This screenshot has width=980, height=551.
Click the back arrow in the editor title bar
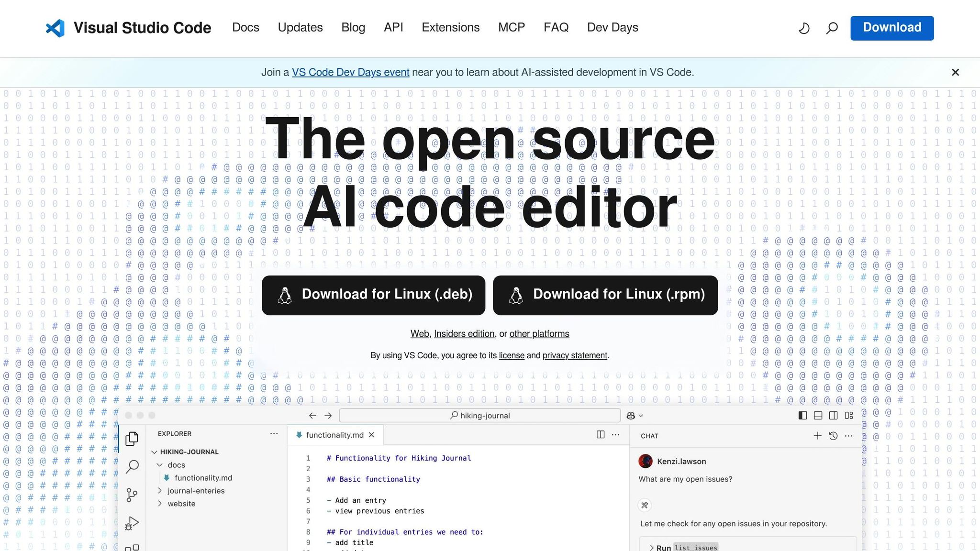(x=312, y=416)
